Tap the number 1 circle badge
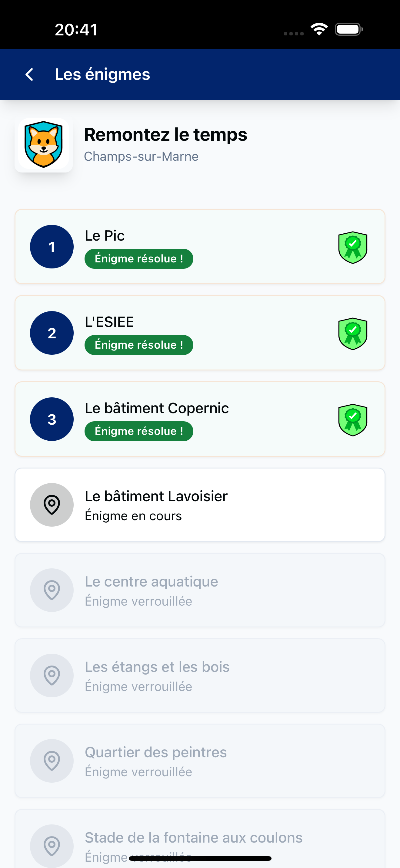Viewport: 400px width, 868px height. click(x=52, y=247)
